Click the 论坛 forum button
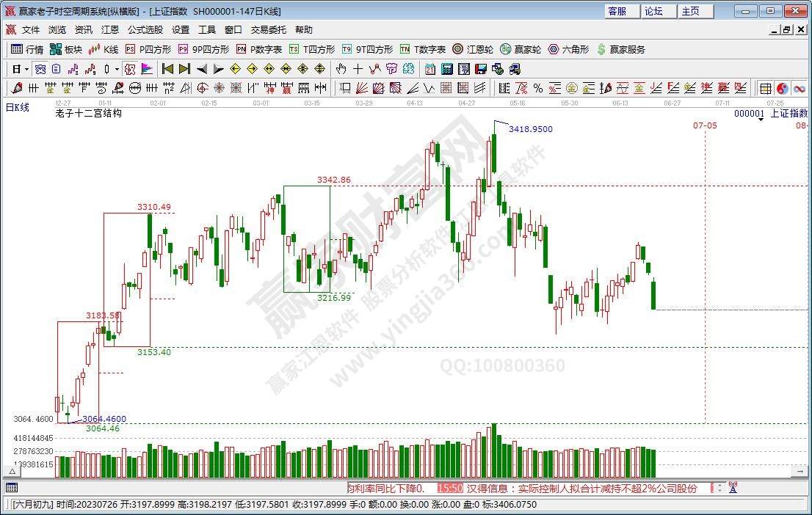The image size is (812, 515). (x=653, y=11)
